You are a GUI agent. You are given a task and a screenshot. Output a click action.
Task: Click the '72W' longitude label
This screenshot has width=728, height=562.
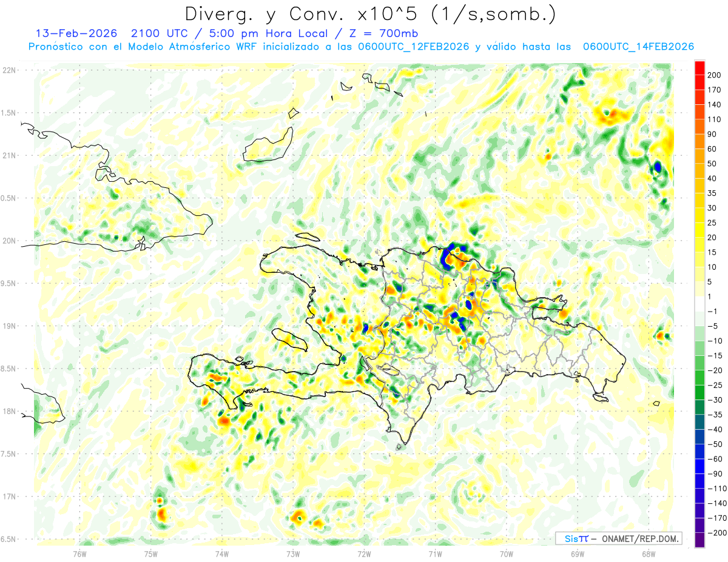click(x=364, y=554)
